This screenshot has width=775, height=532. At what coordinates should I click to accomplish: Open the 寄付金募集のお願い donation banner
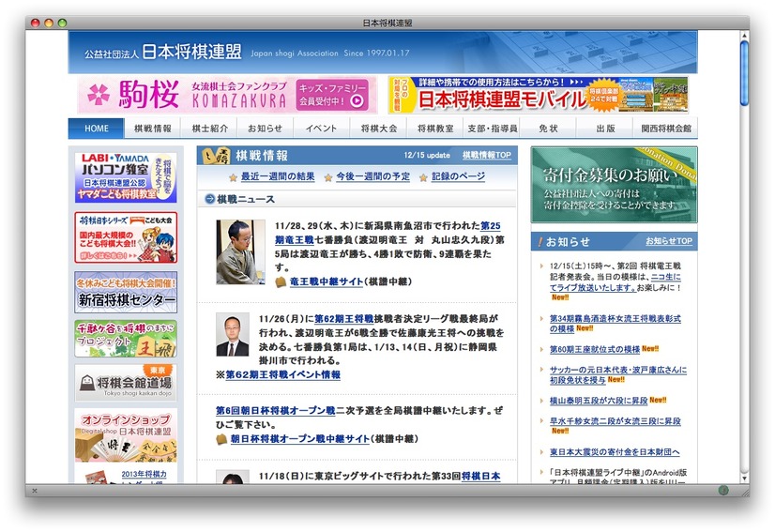[614, 185]
